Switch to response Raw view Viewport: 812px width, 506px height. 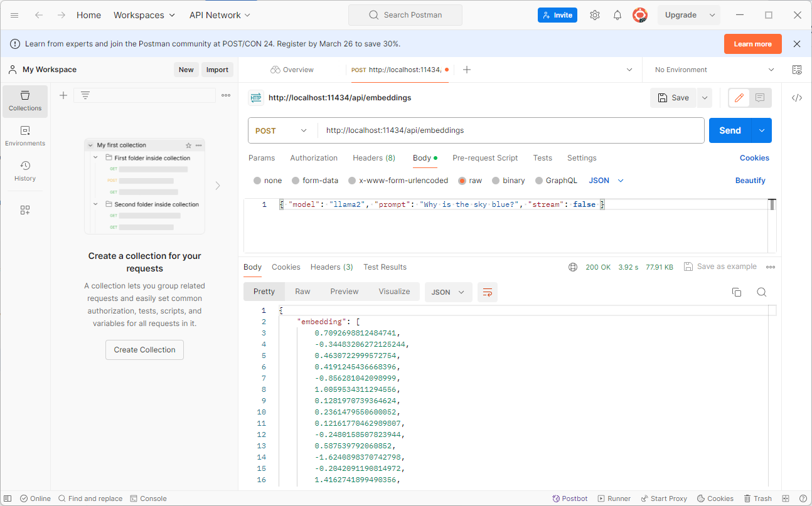(x=302, y=292)
